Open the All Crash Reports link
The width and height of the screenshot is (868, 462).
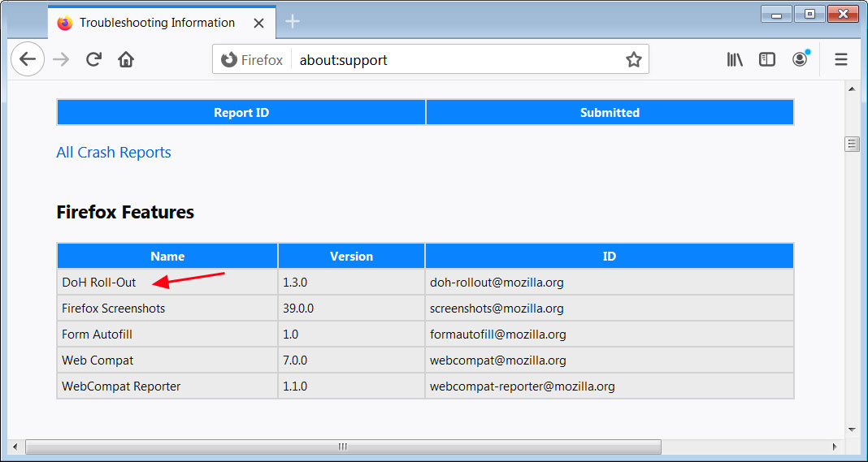tap(114, 152)
